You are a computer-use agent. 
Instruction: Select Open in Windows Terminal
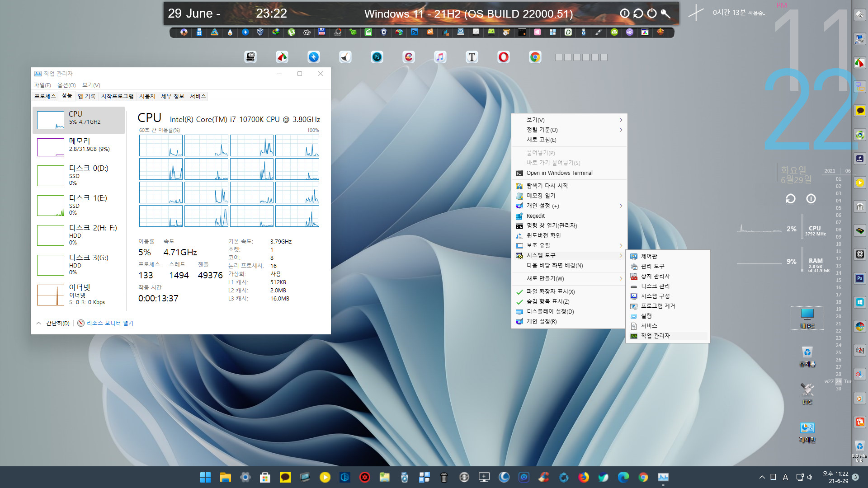(x=569, y=174)
